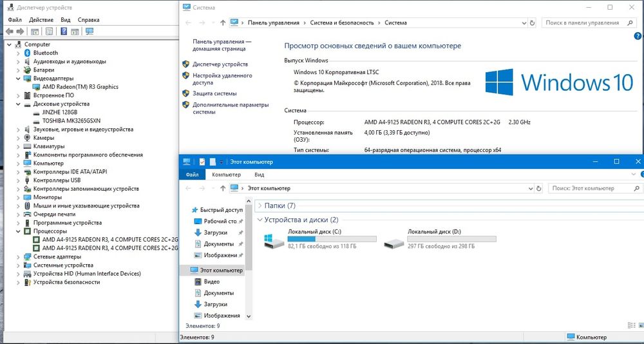644x344 pixels.
Task: Select the JINZHE 128GB disk device
Action: (59, 112)
